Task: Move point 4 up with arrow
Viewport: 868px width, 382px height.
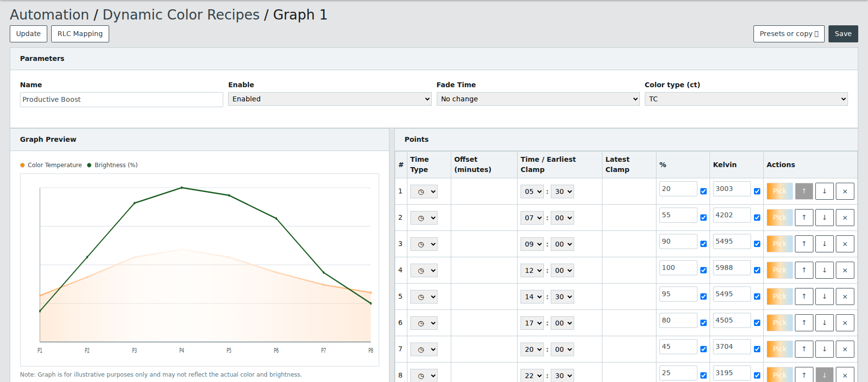Action: coord(804,270)
